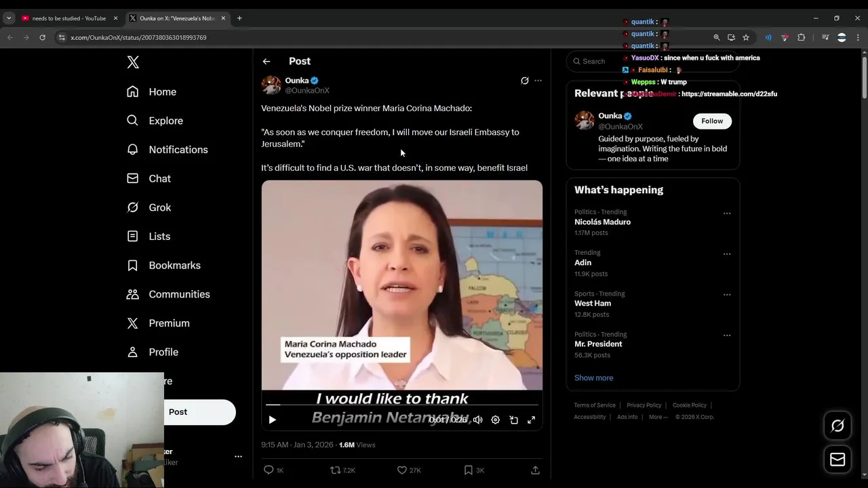This screenshot has width=868, height=488.
Task: Open Premium in the sidebar
Action: point(159,323)
